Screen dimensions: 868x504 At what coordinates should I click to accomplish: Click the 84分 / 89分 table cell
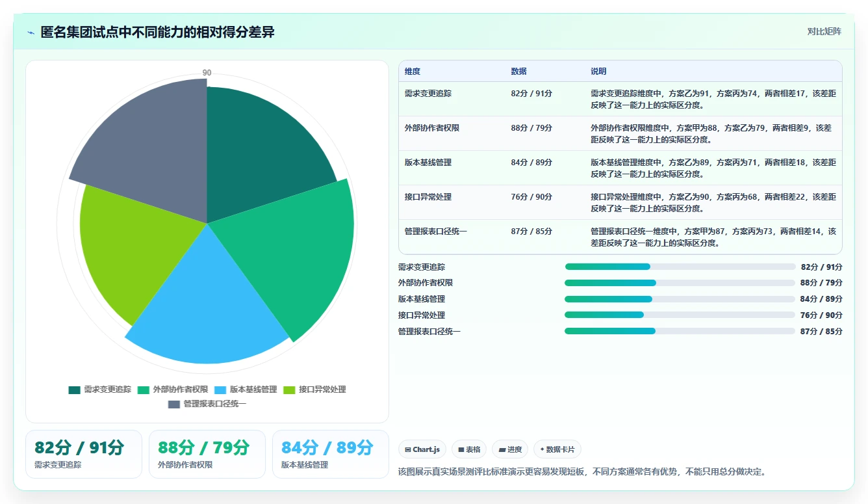point(531,163)
